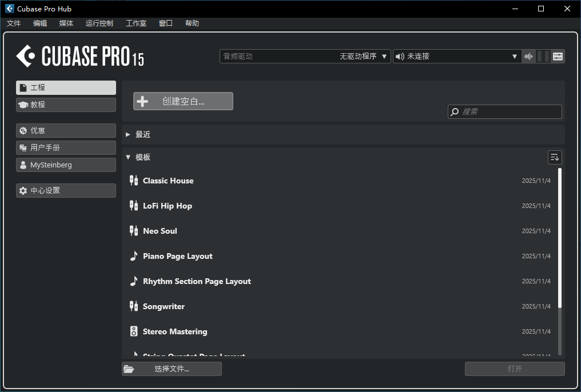Open the 工程 projects section
Viewport: 581px width, 392px height.
point(66,88)
